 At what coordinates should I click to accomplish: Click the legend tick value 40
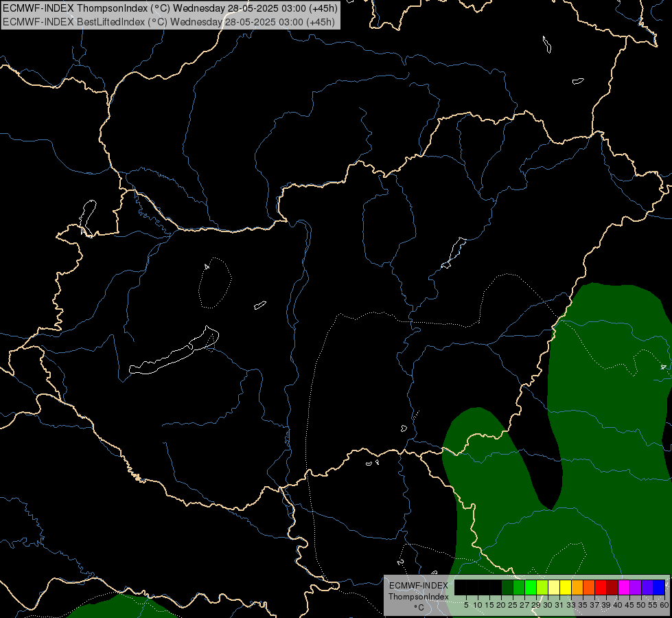pyautogui.click(x=618, y=605)
